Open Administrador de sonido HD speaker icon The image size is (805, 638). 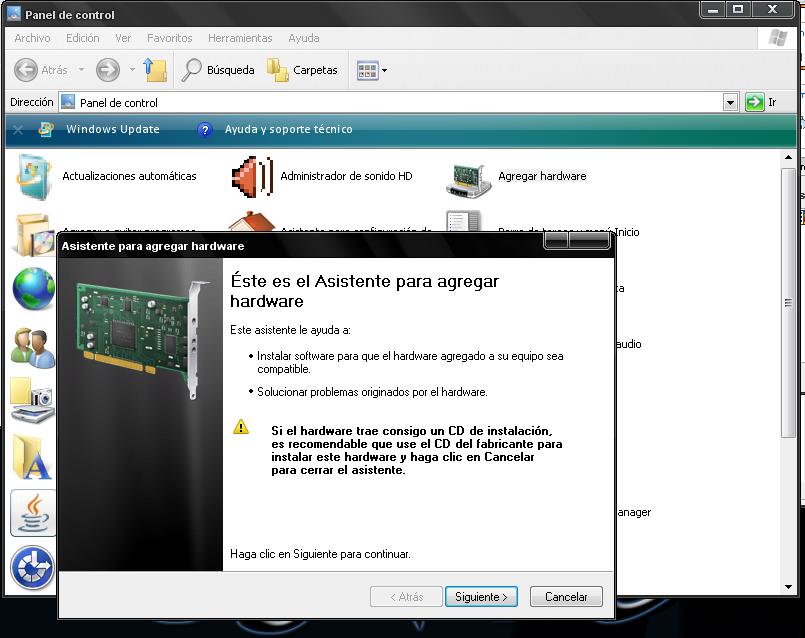[x=250, y=177]
